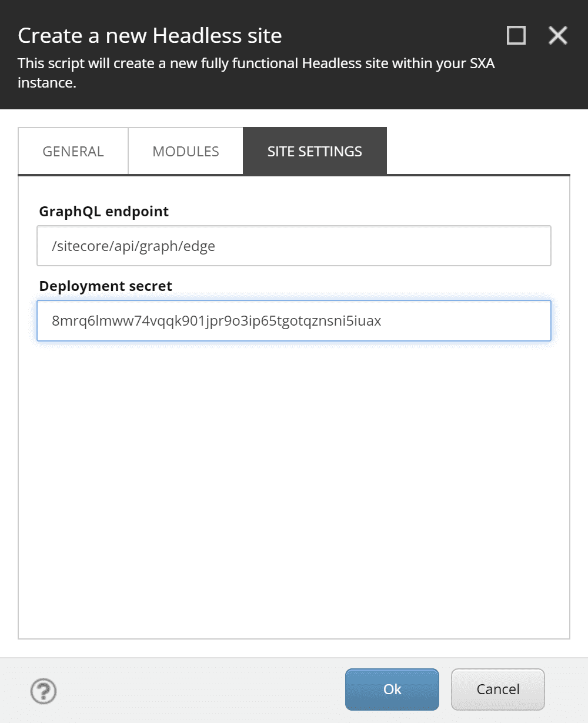Click the GraphQL endpoint label

point(104,212)
